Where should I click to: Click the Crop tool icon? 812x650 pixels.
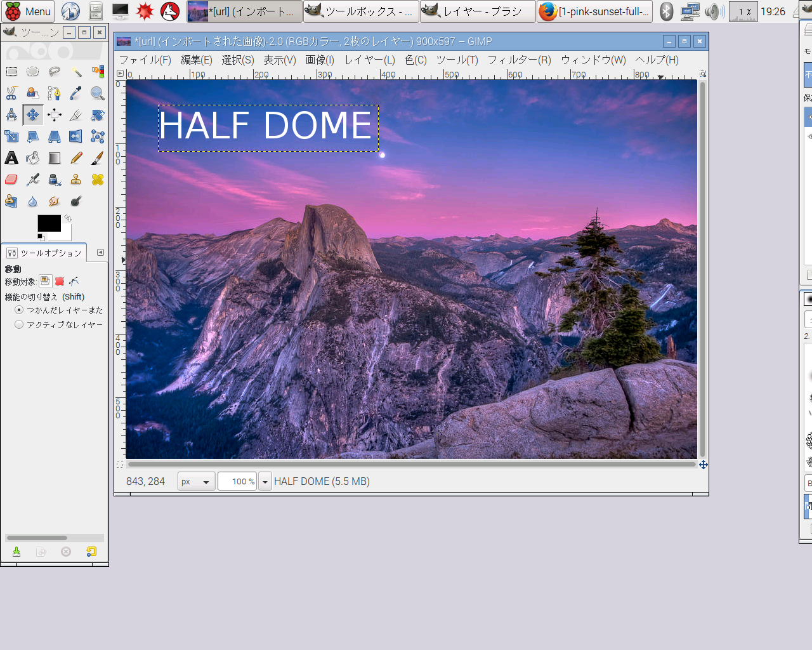[76, 115]
